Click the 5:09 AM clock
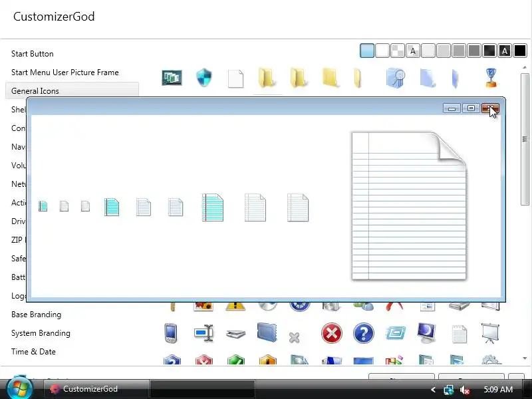This screenshot has height=399, width=532. 498,389
